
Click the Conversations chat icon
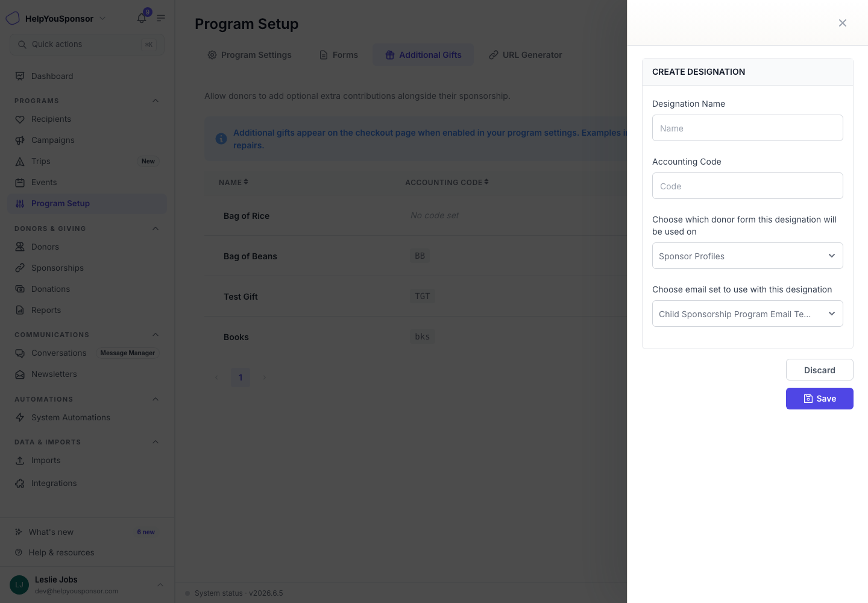click(20, 353)
